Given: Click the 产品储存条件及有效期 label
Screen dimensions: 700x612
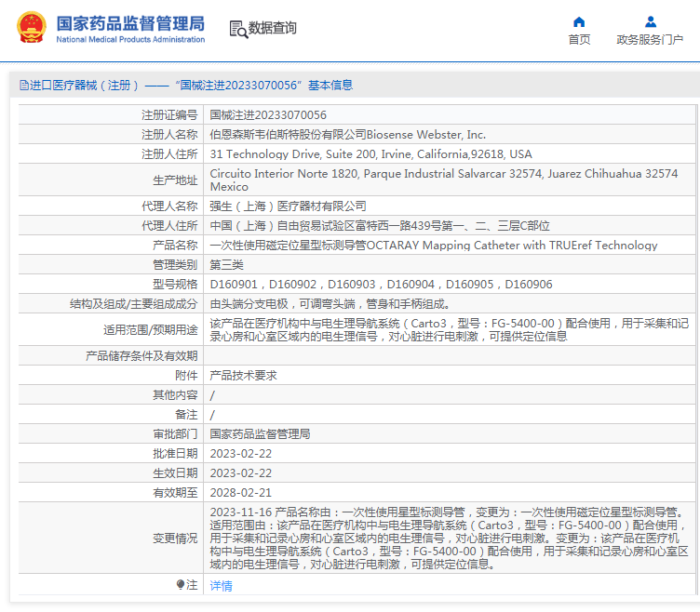Looking at the screenshot, I should (x=141, y=356).
